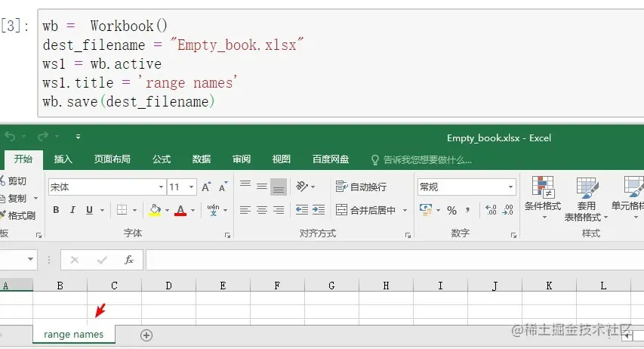Click the 复制 copy button
The width and height of the screenshot is (644, 349).
(x=13, y=198)
